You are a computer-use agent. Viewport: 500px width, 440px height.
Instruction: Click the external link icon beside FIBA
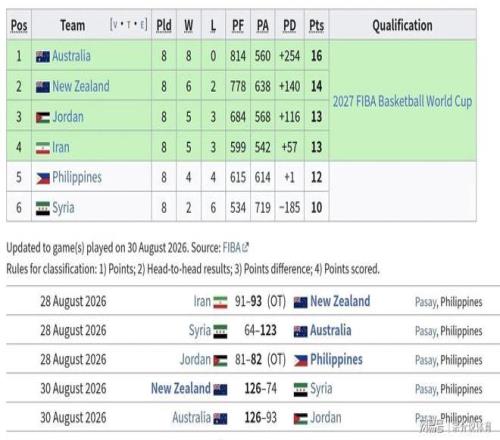pos(245,247)
